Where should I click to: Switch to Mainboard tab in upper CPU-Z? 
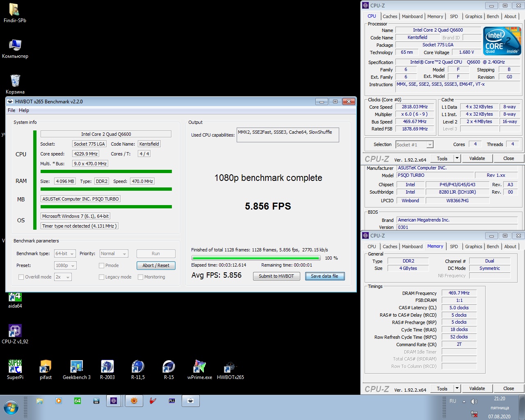pos(412,16)
